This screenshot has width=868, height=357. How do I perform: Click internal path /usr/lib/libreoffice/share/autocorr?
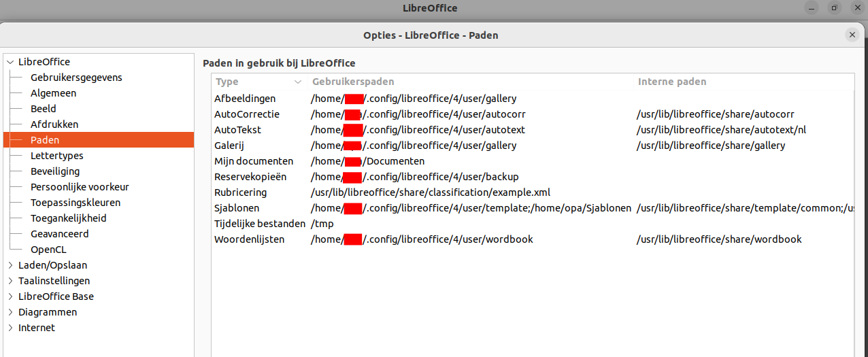716,114
